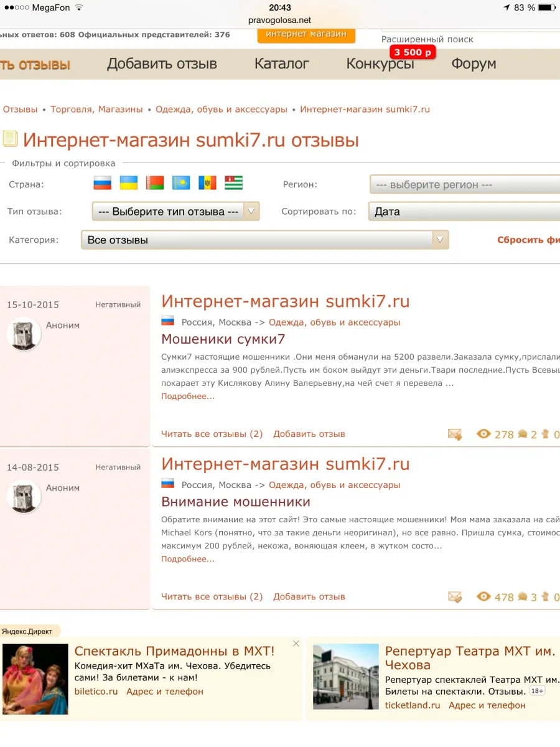Open 'Адрес и телефон' in the ticketland.ru ad
560x747 pixels.
coord(487,705)
